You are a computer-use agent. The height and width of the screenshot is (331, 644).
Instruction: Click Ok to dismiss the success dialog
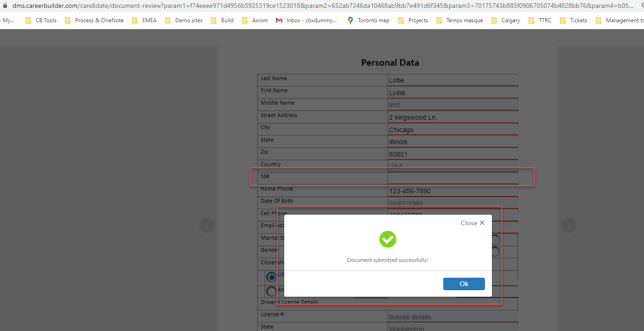pyautogui.click(x=464, y=284)
